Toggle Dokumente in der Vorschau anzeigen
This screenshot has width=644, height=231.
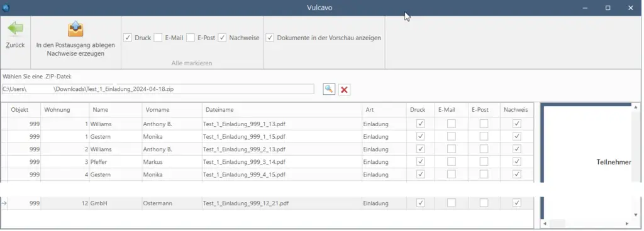coord(270,38)
